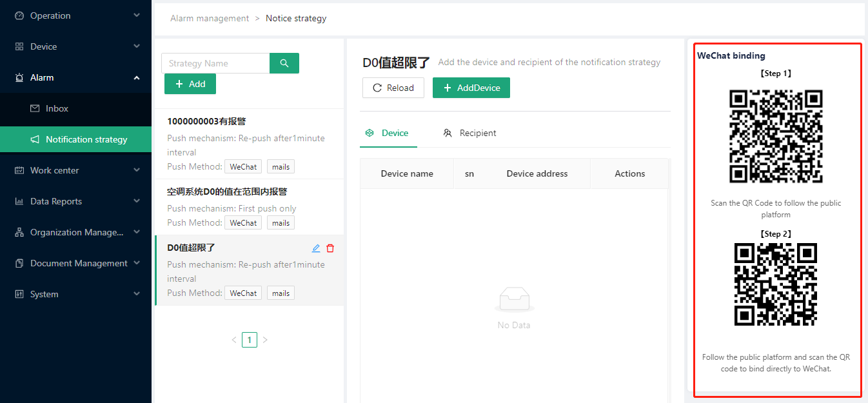Click the WeChat binding heading
Image resolution: width=868 pixels, height=403 pixels.
coord(731,55)
